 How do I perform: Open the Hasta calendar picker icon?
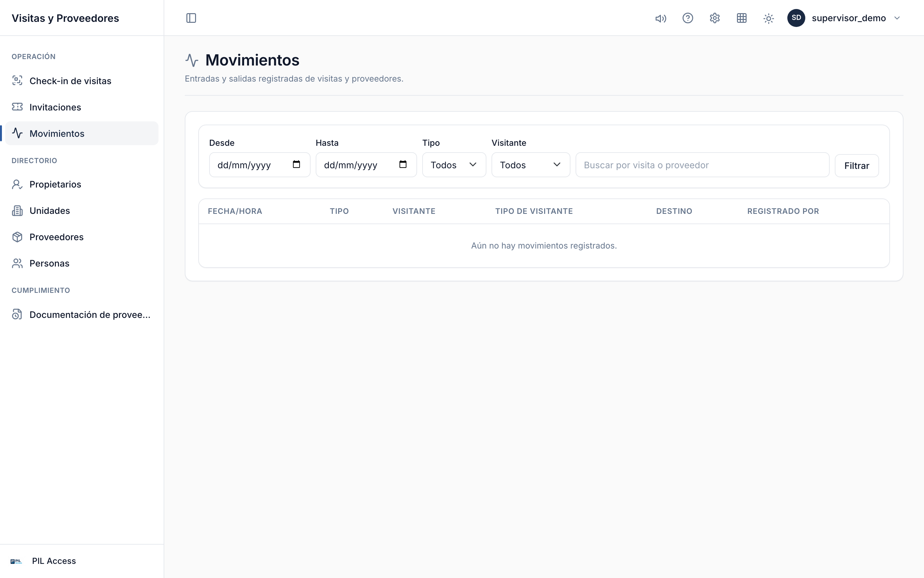click(x=403, y=164)
